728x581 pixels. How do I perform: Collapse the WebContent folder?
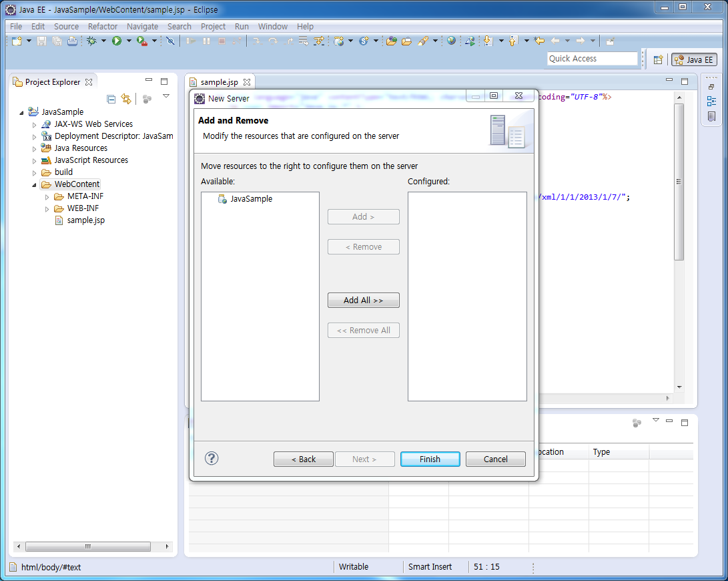[x=35, y=184]
